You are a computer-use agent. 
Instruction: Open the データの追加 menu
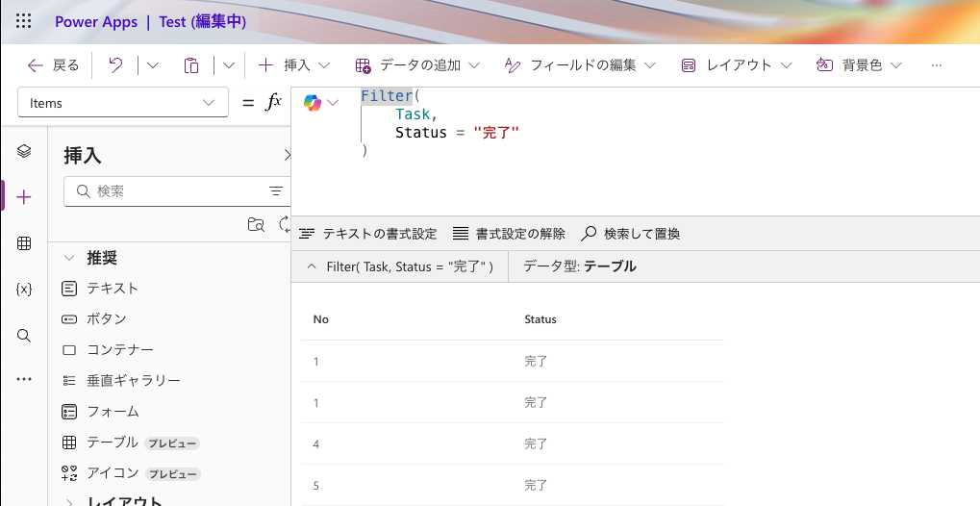[x=417, y=65]
